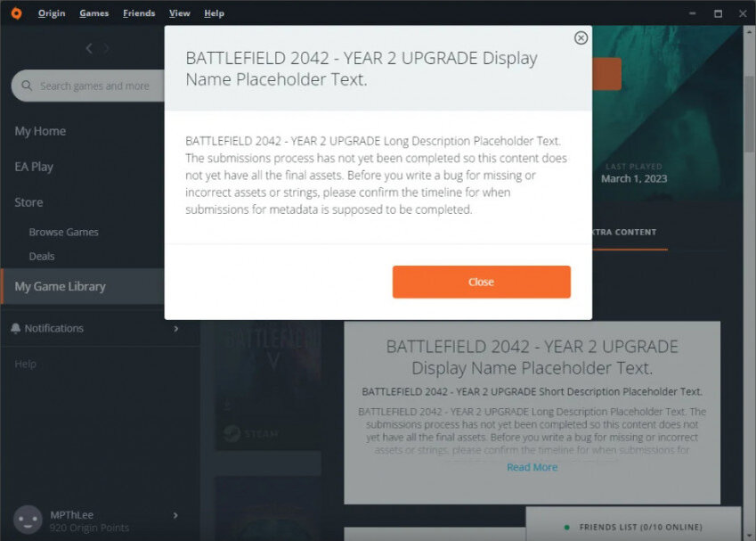This screenshot has width=756, height=541.
Task: Open the View menu
Action: click(179, 12)
